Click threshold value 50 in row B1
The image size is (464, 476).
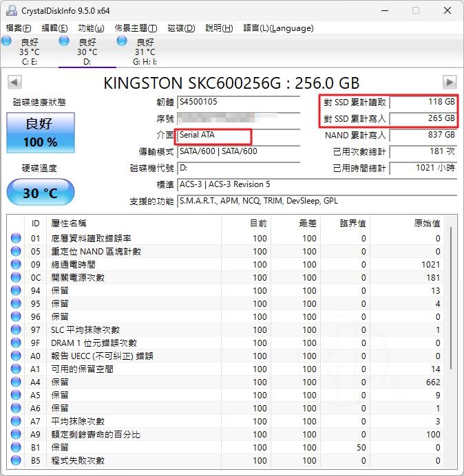361,448
